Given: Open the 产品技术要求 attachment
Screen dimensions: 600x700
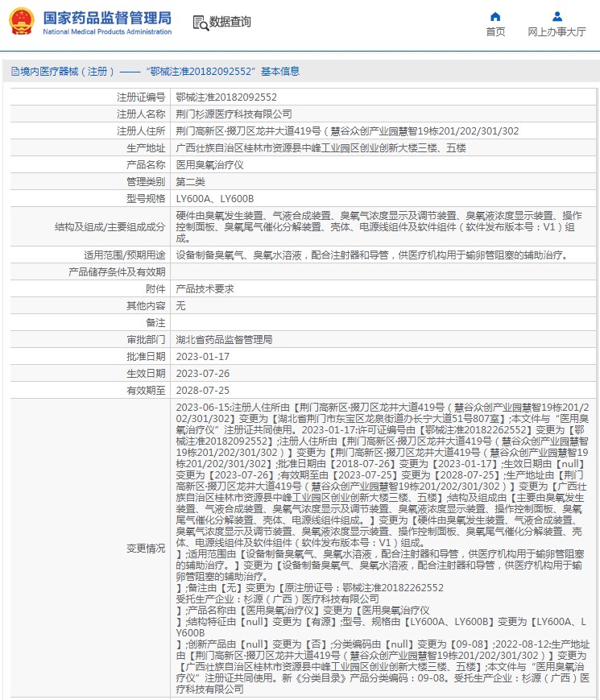Looking at the screenshot, I should (205, 289).
